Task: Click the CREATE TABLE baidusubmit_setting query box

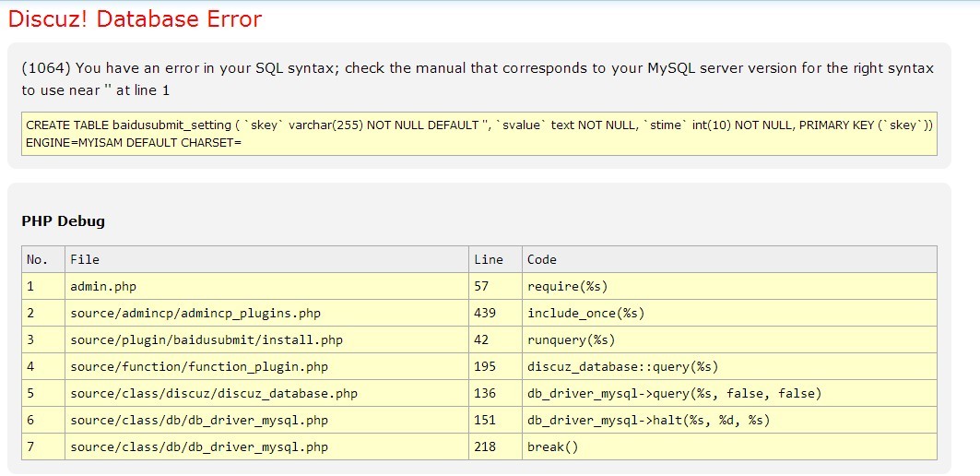Action: 479,134
